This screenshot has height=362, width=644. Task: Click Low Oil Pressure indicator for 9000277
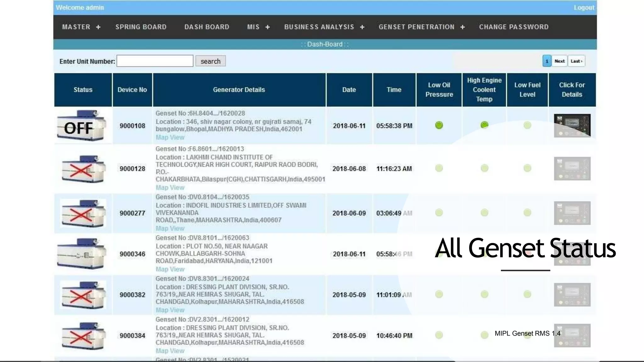pyautogui.click(x=439, y=213)
